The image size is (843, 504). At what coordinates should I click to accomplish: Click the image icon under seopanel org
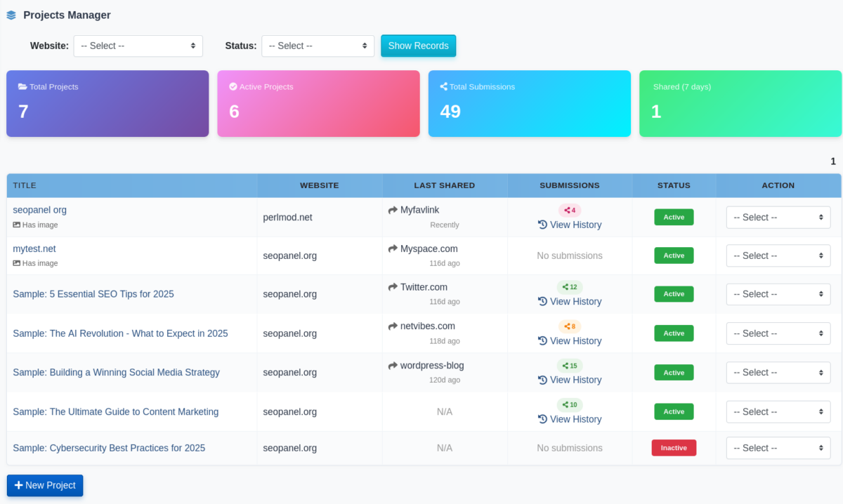pyautogui.click(x=17, y=225)
